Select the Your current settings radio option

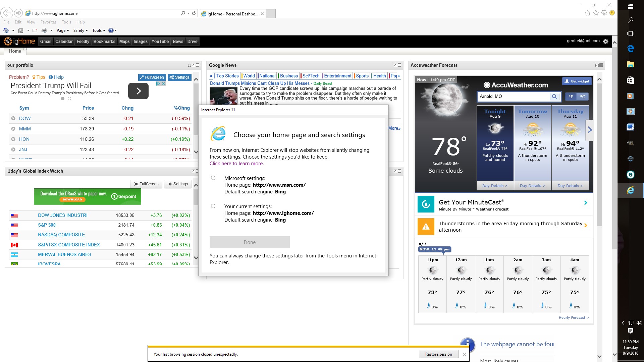(213, 206)
